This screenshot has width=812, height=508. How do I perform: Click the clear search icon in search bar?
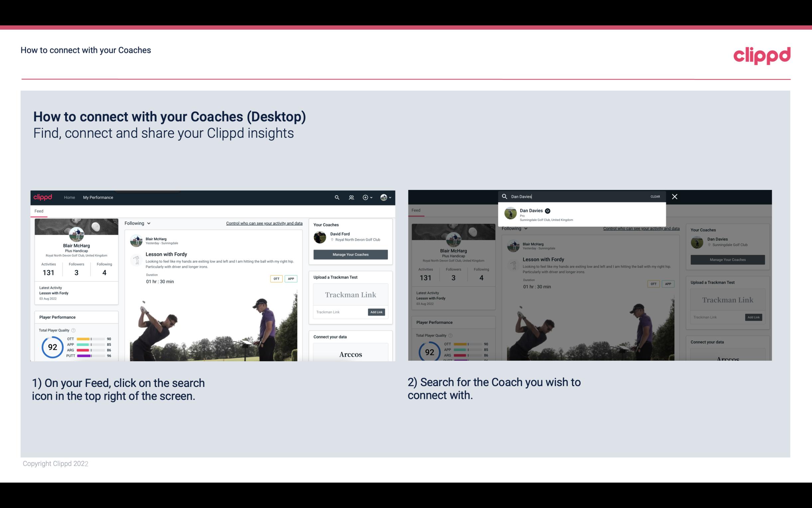coord(655,196)
